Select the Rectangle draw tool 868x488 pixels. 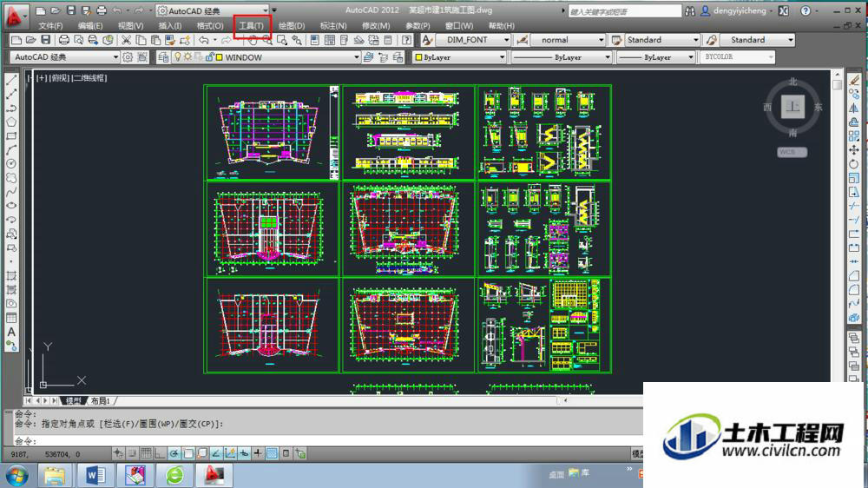tap(11, 136)
